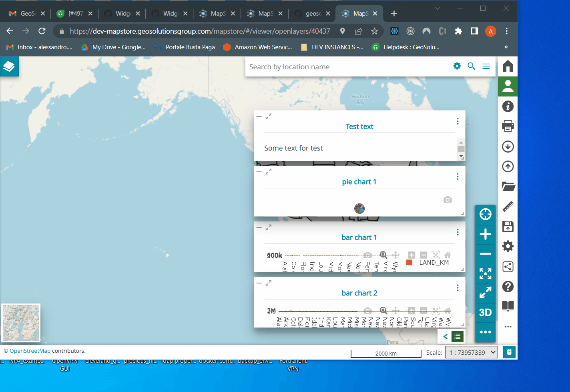Viewport: 570px width, 392px height.
Task: Open bar chart 1 widget options menu
Action: (458, 232)
